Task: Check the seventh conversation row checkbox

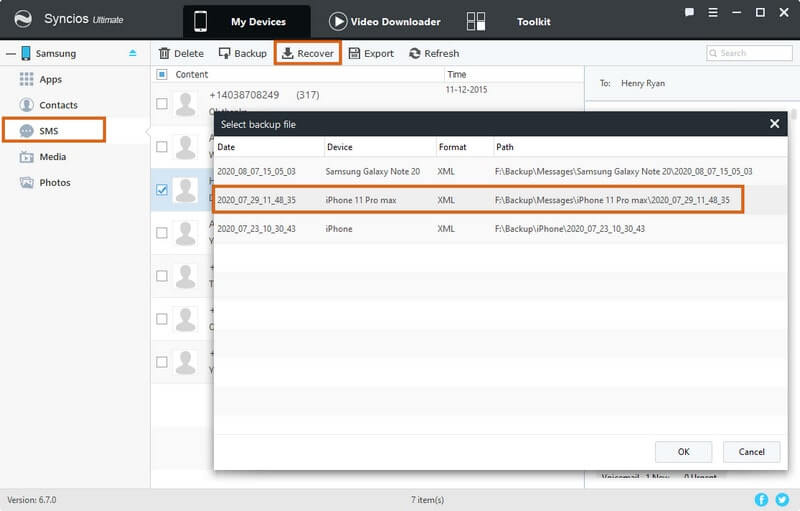Action: coord(162,362)
